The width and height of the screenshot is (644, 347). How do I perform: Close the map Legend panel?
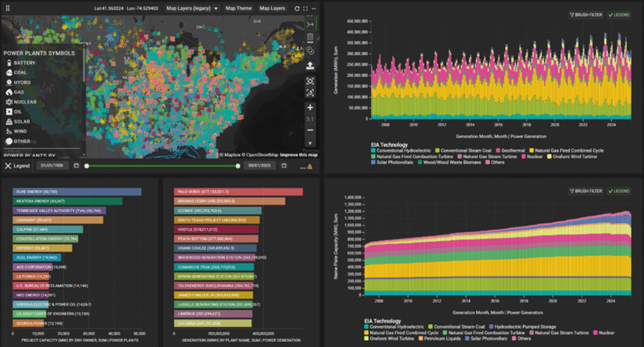(x=8, y=166)
